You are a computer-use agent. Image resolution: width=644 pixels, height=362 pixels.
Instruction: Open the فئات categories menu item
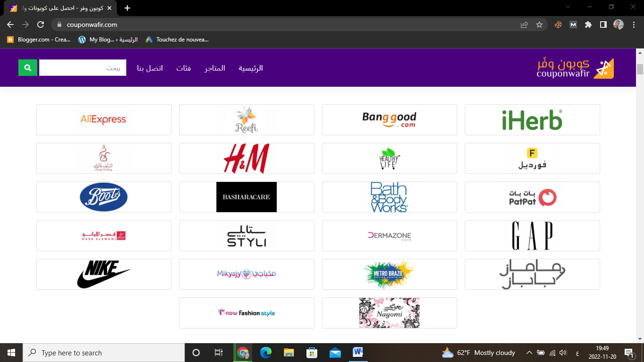click(183, 68)
